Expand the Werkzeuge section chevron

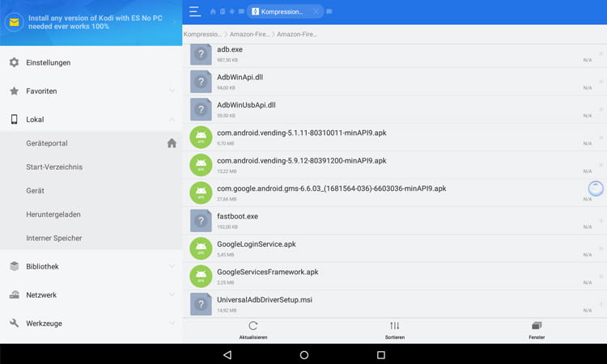point(172,323)
